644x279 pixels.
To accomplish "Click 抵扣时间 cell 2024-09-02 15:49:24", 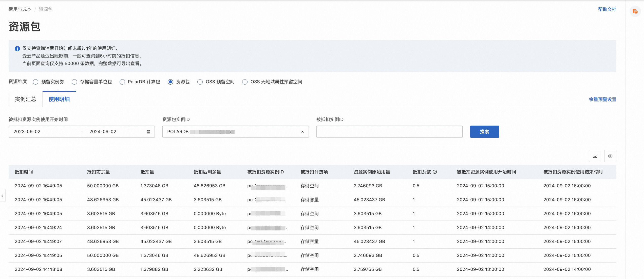I will 38,228.
